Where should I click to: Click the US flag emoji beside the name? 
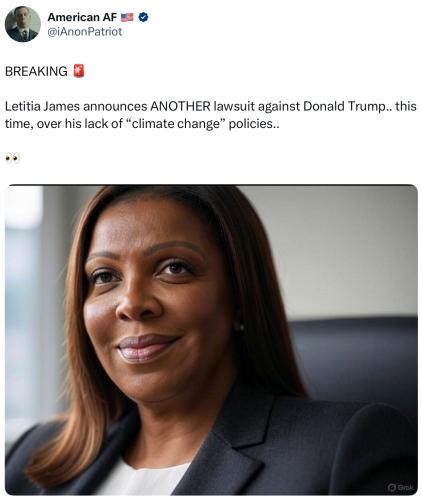(127, 17)
